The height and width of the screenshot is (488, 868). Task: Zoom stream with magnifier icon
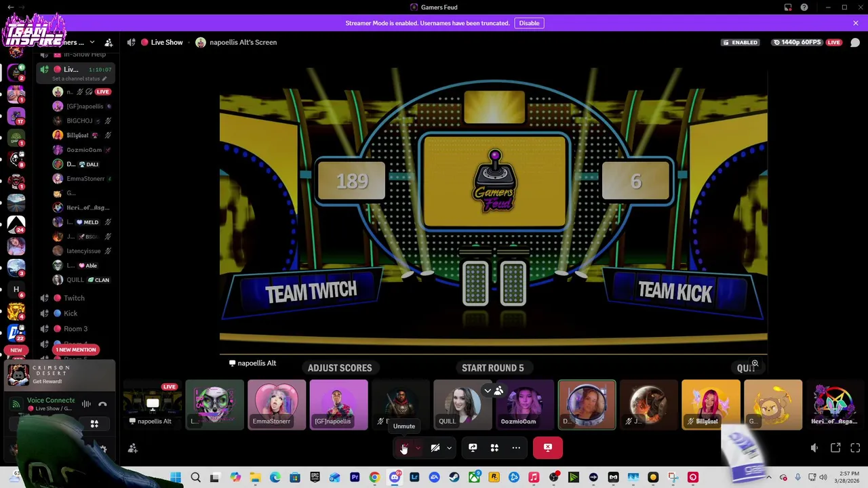(755, 364)
